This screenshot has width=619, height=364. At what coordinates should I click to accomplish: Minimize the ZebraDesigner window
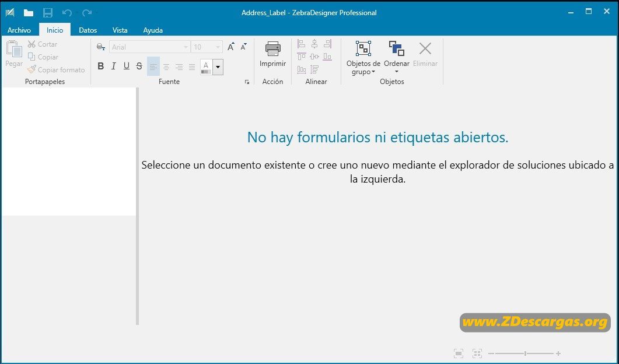pyautogui.click(x=571, y=13)
